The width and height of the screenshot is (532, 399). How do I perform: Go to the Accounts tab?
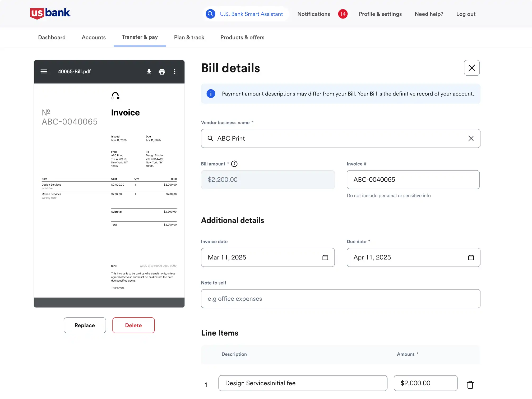[94, 38]
